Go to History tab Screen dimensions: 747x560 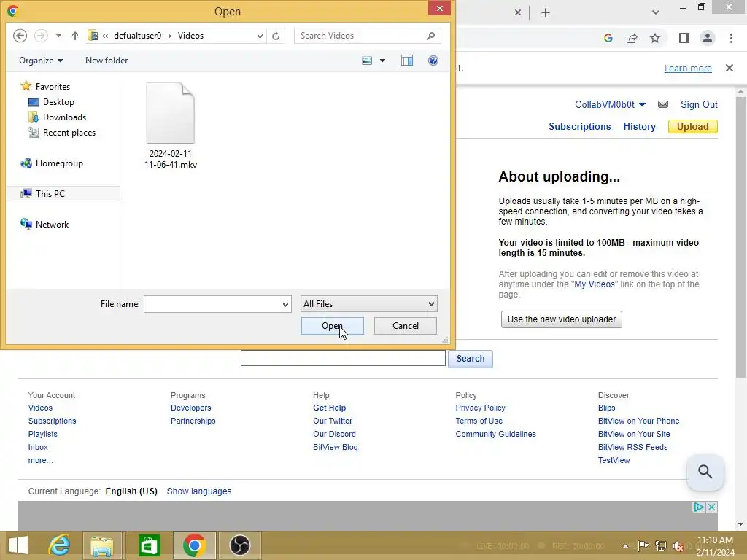[639, 127]
